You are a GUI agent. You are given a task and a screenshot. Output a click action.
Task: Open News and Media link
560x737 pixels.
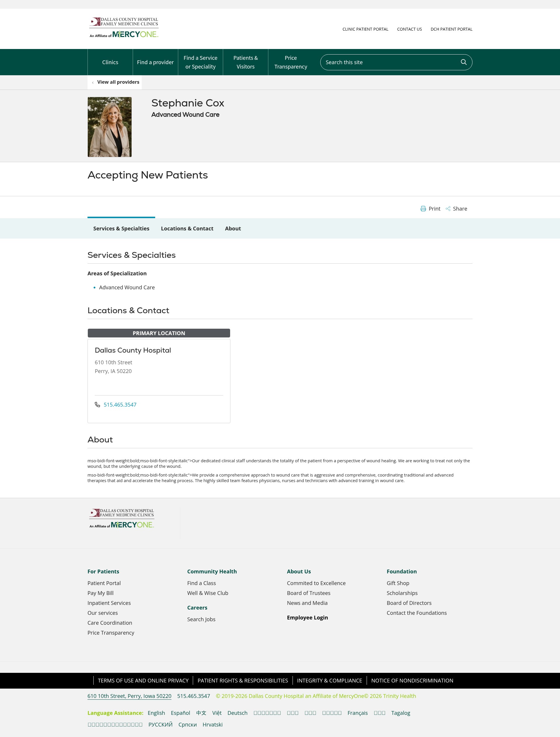[x=307, y=603]
